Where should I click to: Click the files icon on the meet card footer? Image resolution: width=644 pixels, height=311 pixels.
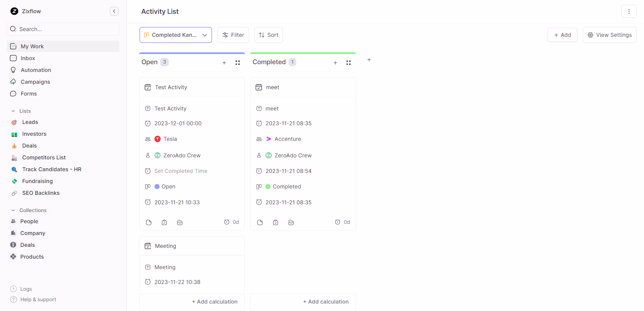pyautogui.click(x=291, y=222)
